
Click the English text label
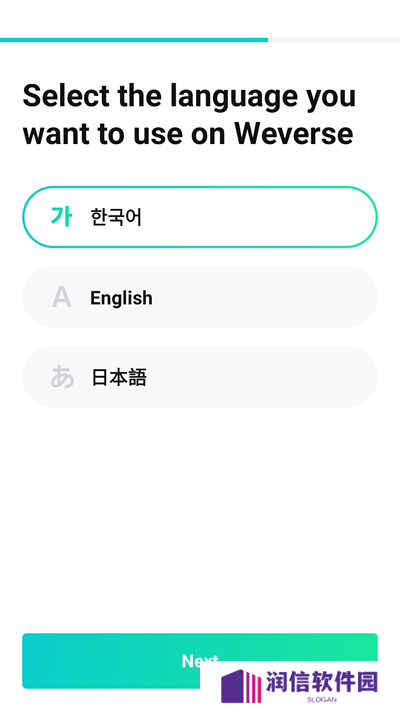click(121, 298)
